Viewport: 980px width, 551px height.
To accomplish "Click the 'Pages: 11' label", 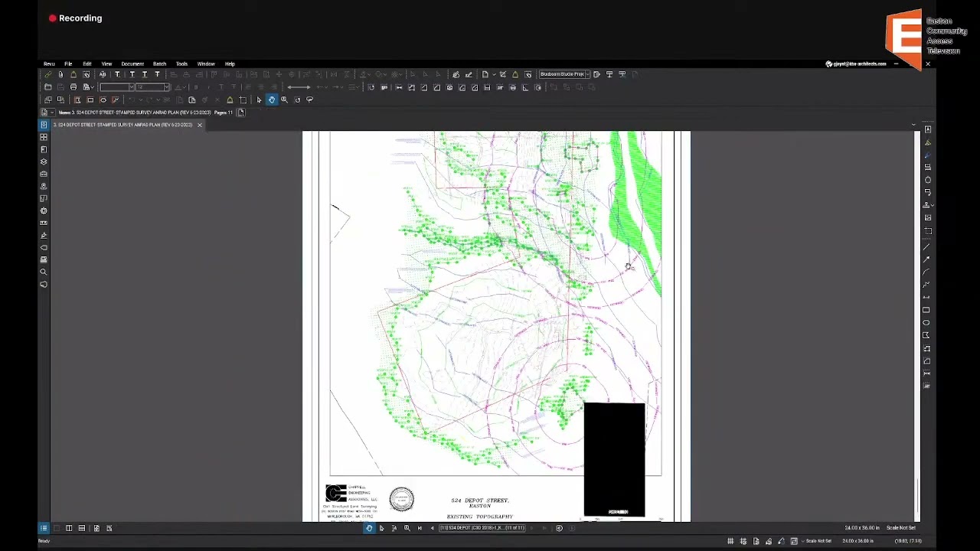I will point(224,112).
